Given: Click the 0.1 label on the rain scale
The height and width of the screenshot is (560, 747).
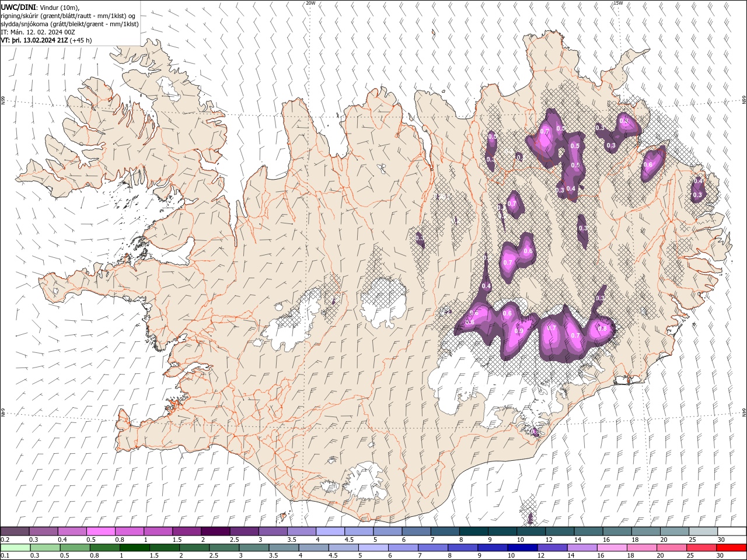Looking at the screenshot, I should coord(5,556).
